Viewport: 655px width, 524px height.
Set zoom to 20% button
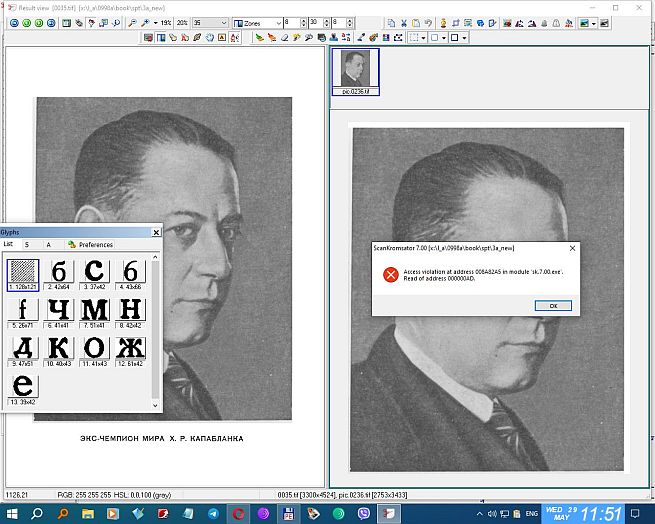(182, 23)
